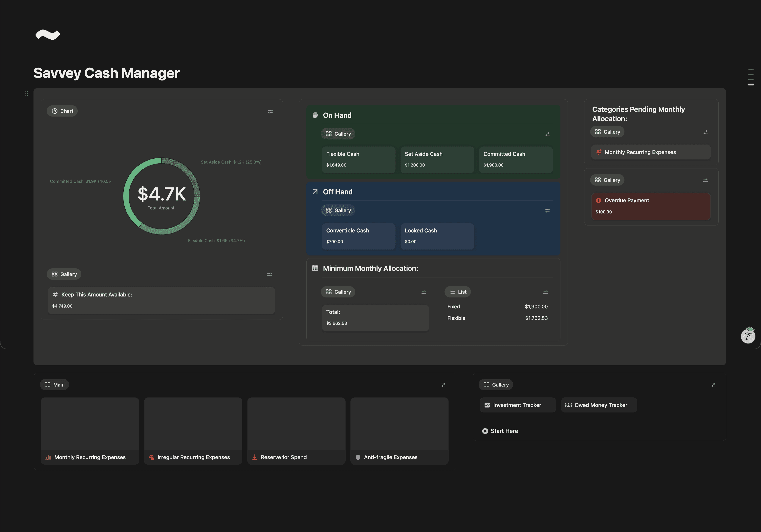Switch to the List view tab
761x532 pixels.
[457, 292]
